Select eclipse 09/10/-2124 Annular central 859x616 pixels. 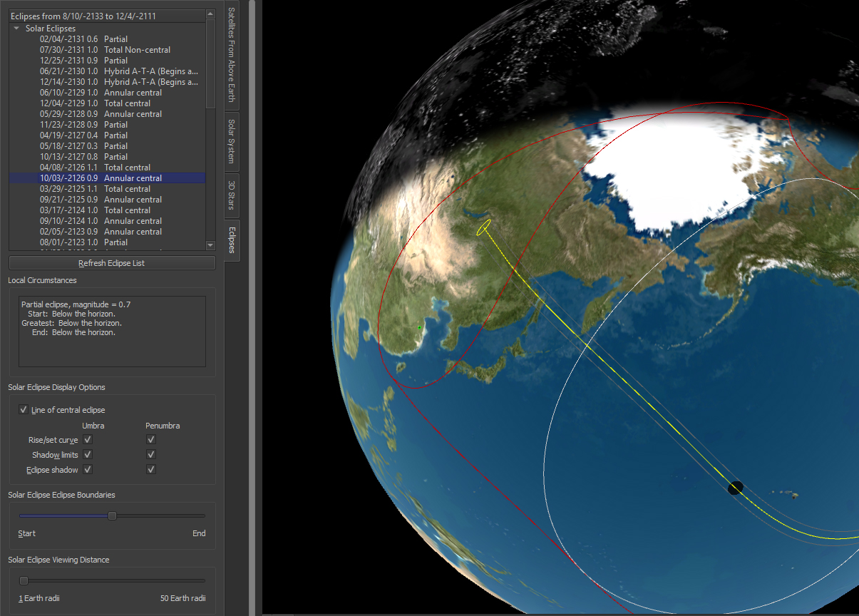pyautogui.click(x=107, y=221)
